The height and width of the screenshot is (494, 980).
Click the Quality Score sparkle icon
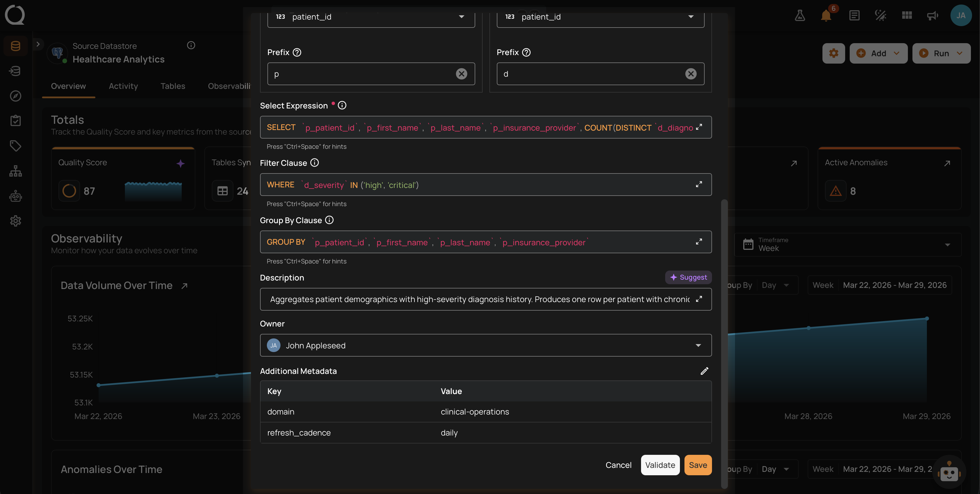(180, 163)
